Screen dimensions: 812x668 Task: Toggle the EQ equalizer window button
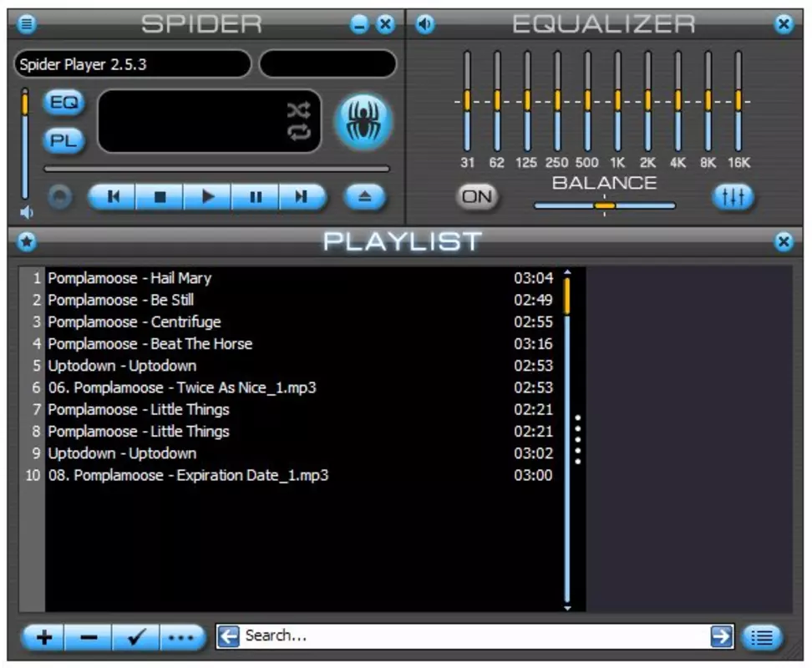click(63, 103)
